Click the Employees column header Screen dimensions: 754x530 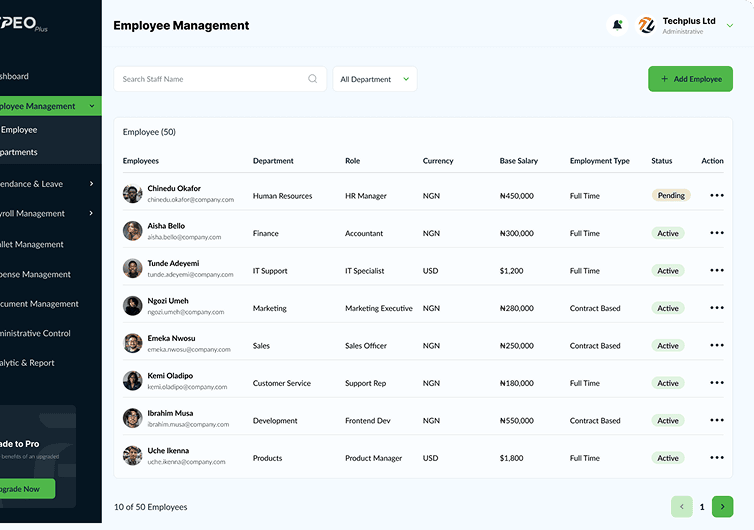pos(140,161)
